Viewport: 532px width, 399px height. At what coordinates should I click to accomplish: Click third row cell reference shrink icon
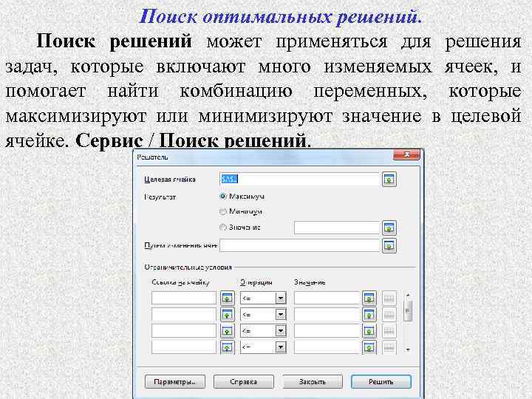click(x=228, y=331)
